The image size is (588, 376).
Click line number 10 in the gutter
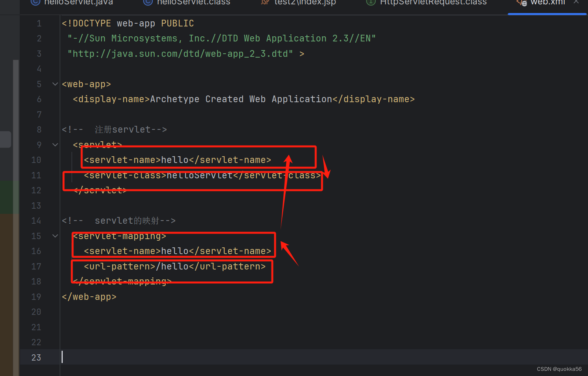(x=36, y=160)
